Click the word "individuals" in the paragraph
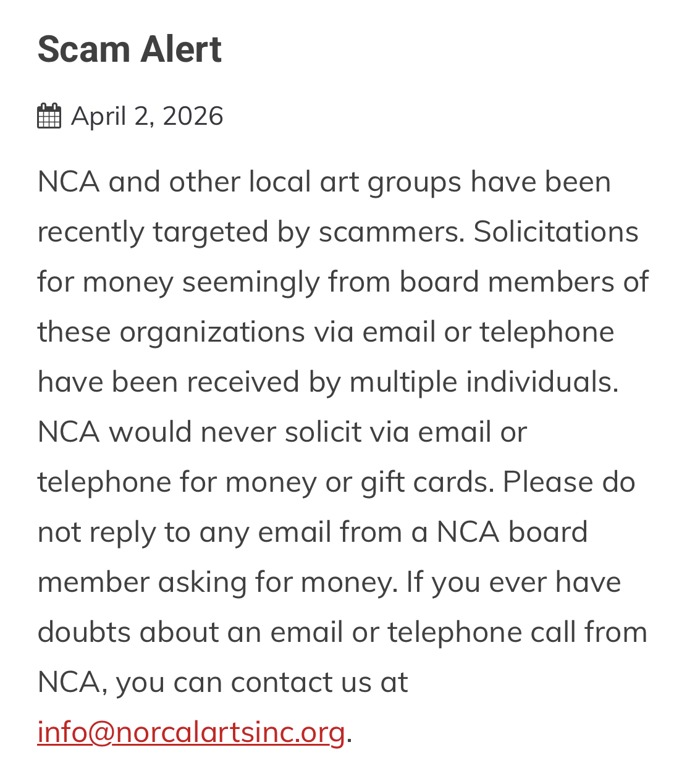 tap(541, 382)
